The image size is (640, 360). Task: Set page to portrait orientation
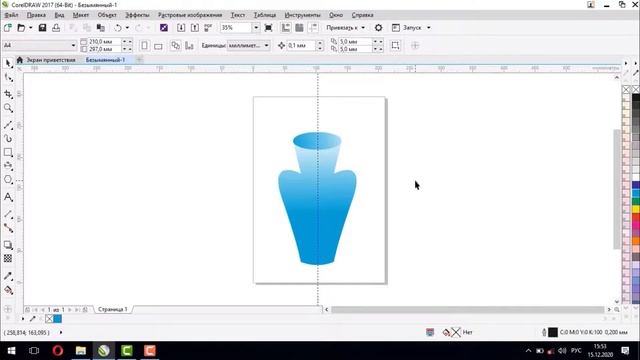click(x=144, y=45)
